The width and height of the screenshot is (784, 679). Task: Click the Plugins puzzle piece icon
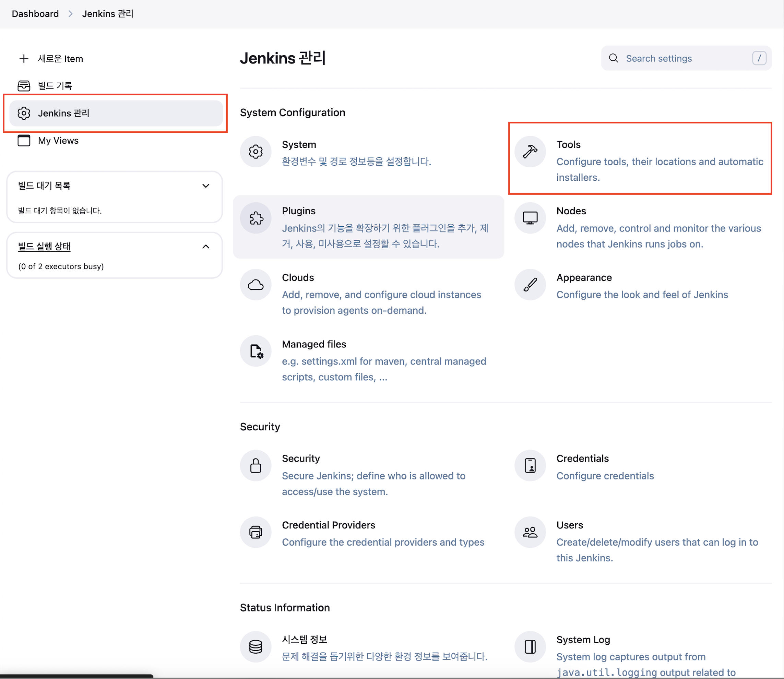256,218
